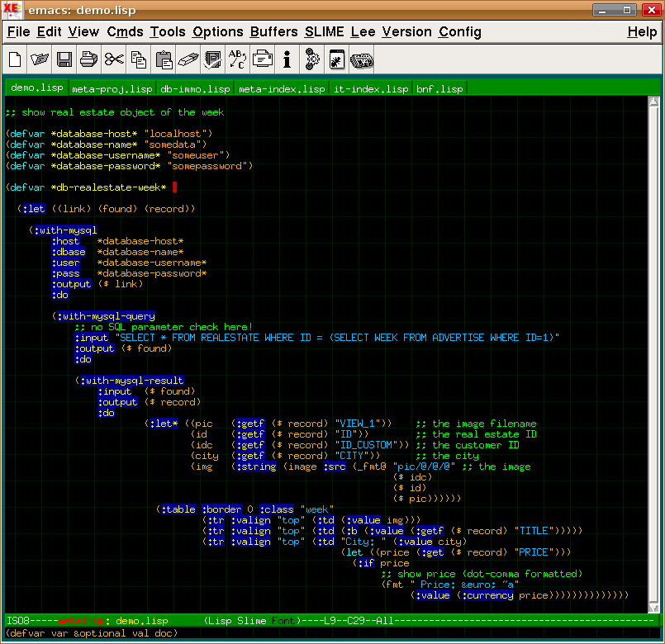
Task: Open the Help menu
Action: coord(642,32)
